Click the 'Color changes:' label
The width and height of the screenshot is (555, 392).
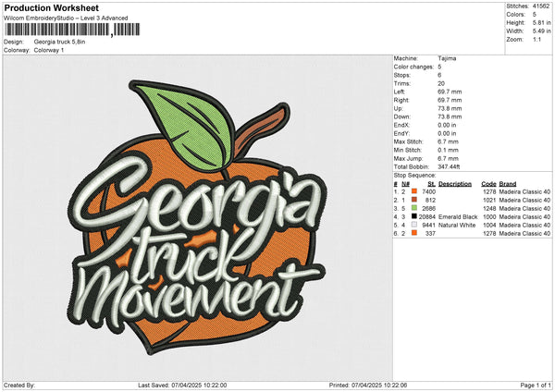click(413, 67)
